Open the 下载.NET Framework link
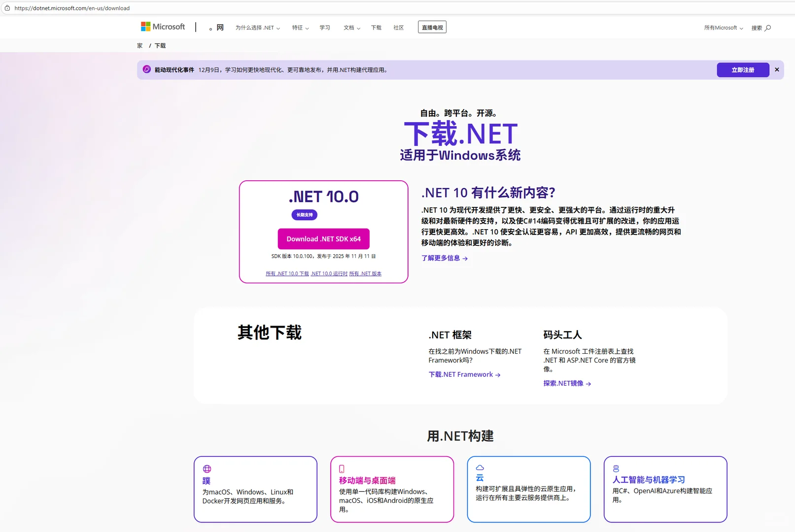Viewport: 795px width, 532px height. click(460, 374)
